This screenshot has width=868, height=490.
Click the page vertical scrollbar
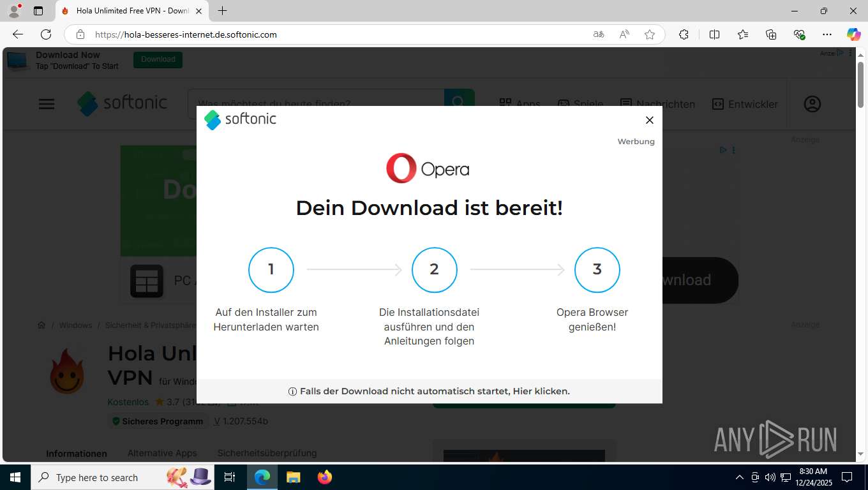point(860,85)
